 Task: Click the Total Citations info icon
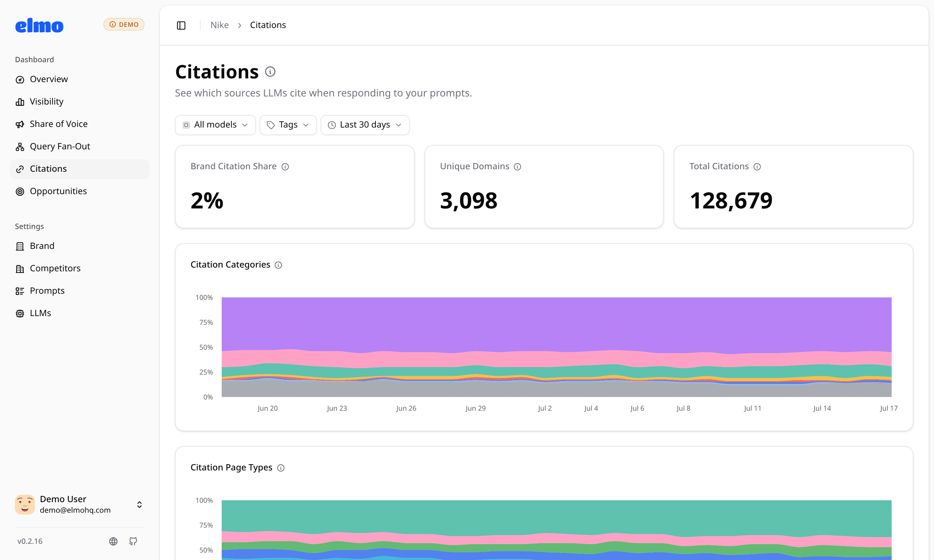click(x=757, y=167)
